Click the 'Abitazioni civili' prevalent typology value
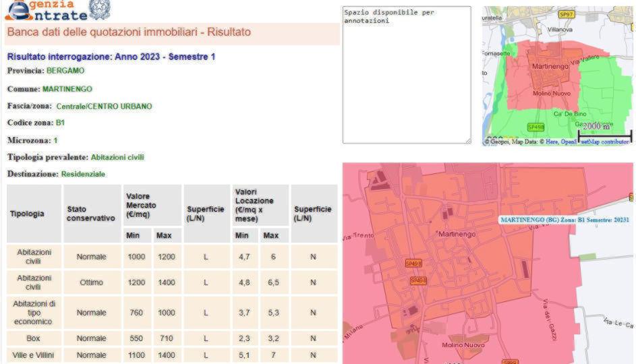This screenshot has width=636, height=364. [x=117, y=157]
